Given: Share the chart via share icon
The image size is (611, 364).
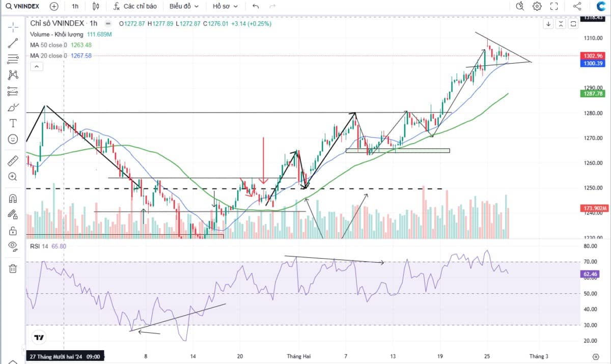Looking at the screenshot, I should pos(577,6).
